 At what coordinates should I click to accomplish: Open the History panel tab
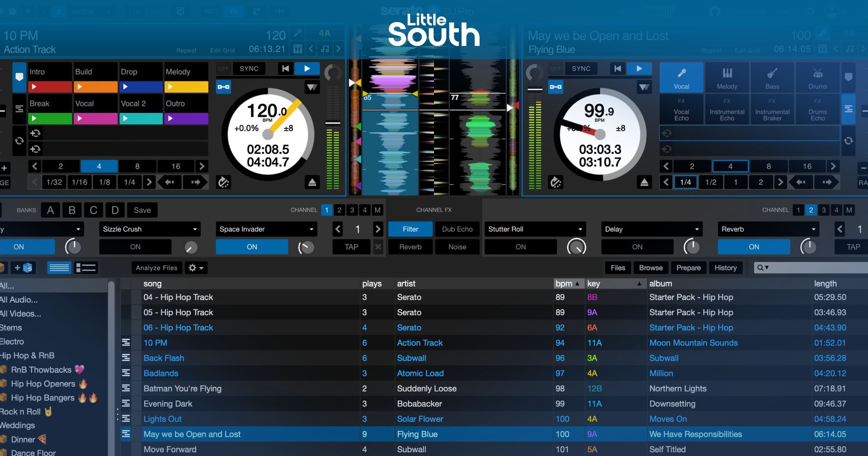[x=726, y=268]
